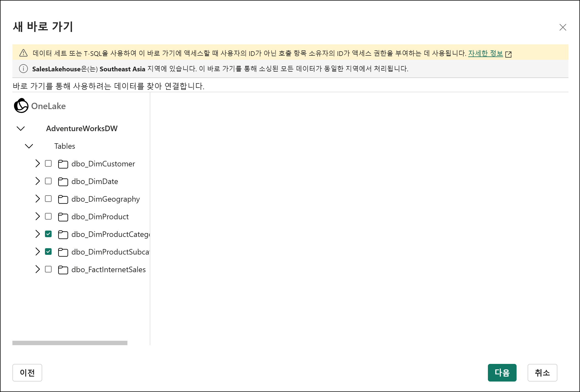Click the info circle icon beside SalesLakehouse
This screenshot has width=580, height=392.
[x=23, y=69]
